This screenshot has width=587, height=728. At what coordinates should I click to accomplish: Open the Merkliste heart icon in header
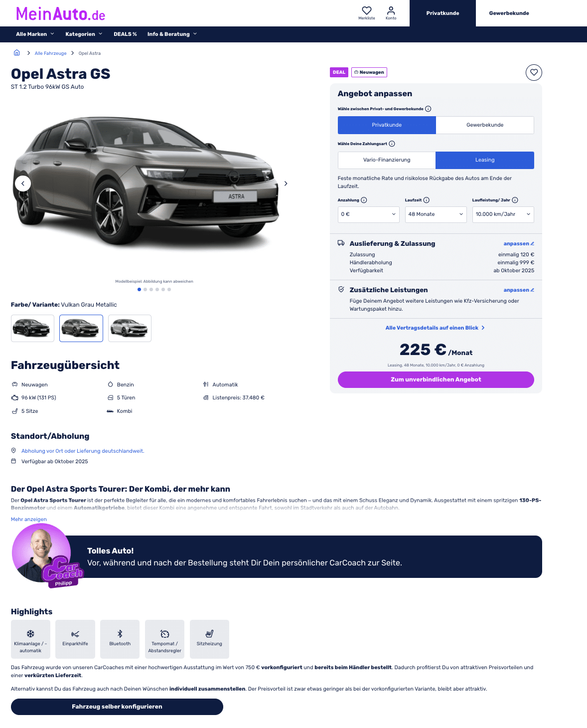click(x=367, y=10)
